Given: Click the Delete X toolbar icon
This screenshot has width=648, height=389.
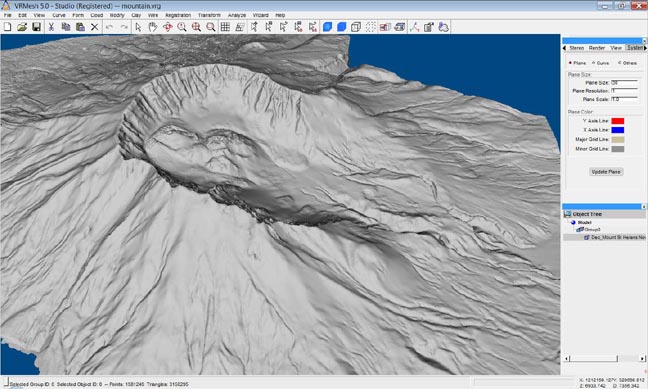Looking at the screenshot, I should 95,27.
